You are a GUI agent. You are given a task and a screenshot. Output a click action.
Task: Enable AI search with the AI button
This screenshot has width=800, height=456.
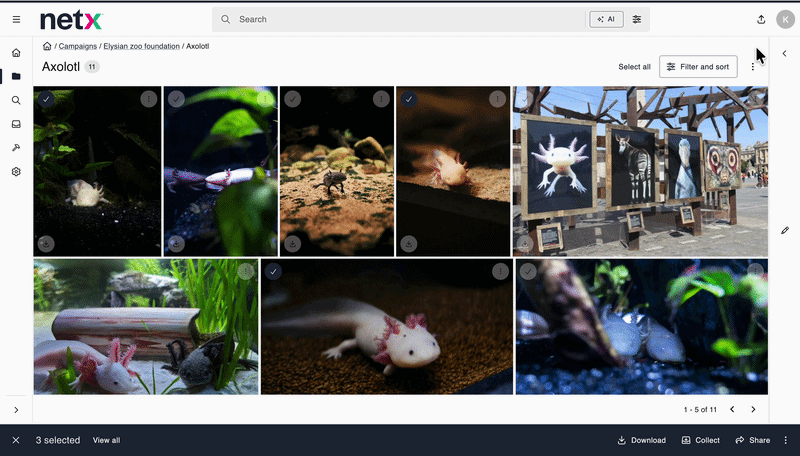pos(606,19)
